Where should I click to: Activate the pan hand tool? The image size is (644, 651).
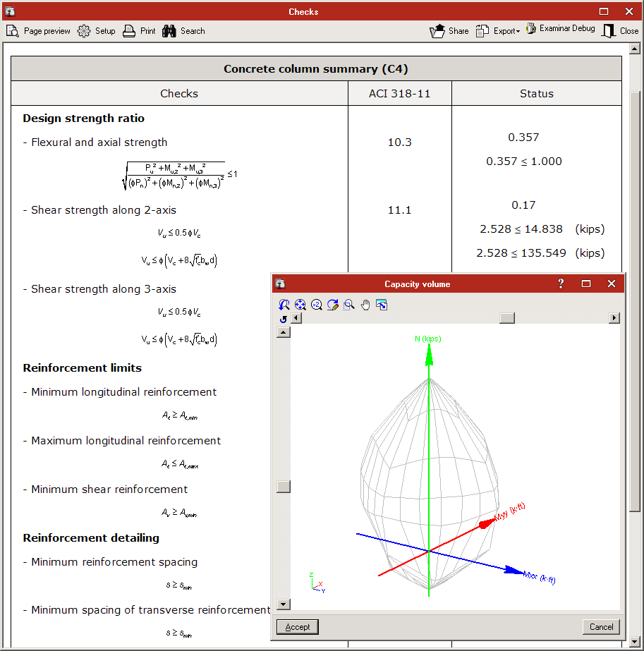click(365, 305)
